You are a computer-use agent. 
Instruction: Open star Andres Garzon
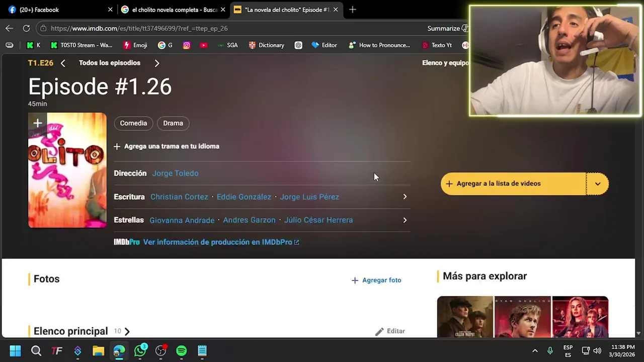click(250, 220)
